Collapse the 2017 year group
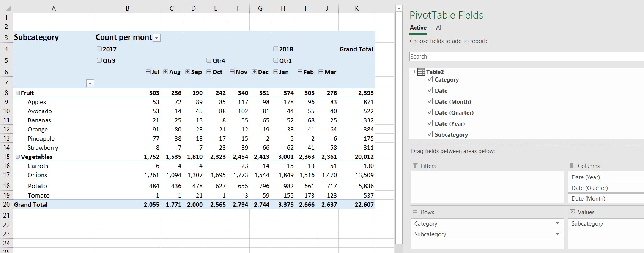The height and width of the screenshot is (253, 644). pos(99,49)
